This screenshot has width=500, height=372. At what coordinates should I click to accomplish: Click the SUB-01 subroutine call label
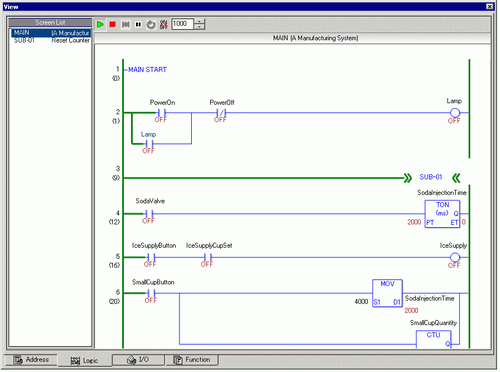pos(431,177)
